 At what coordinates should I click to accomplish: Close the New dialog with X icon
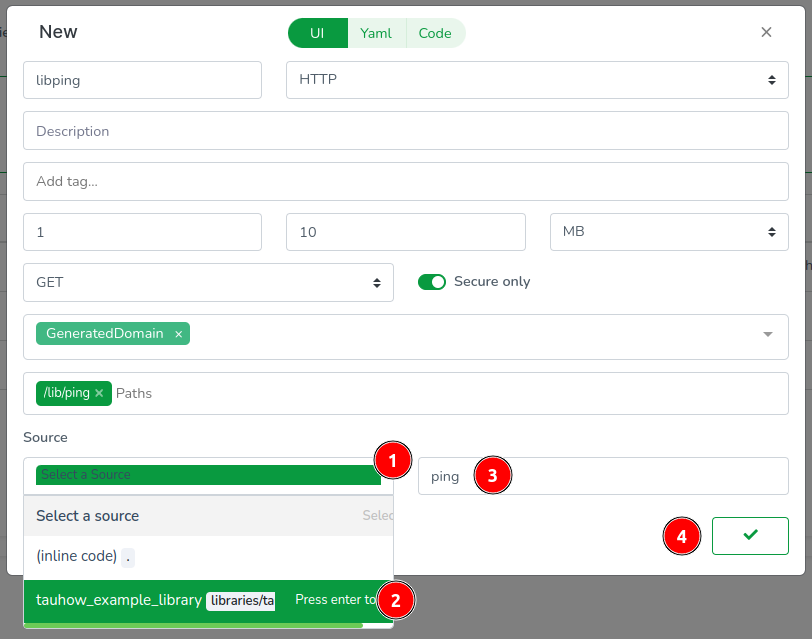click(766, 32)
